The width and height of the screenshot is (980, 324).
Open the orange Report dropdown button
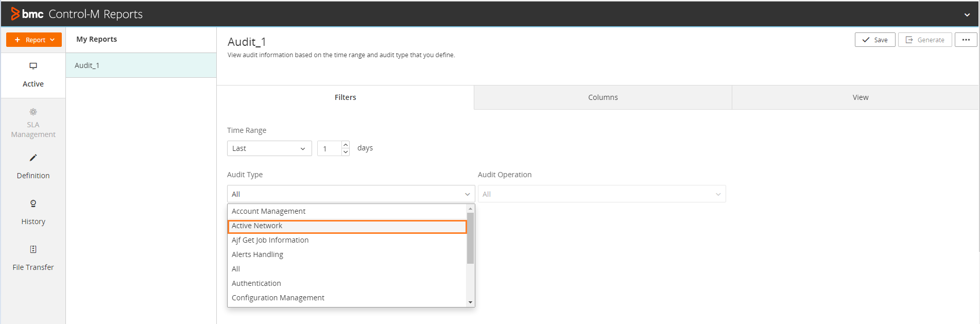tap(34, 40)
